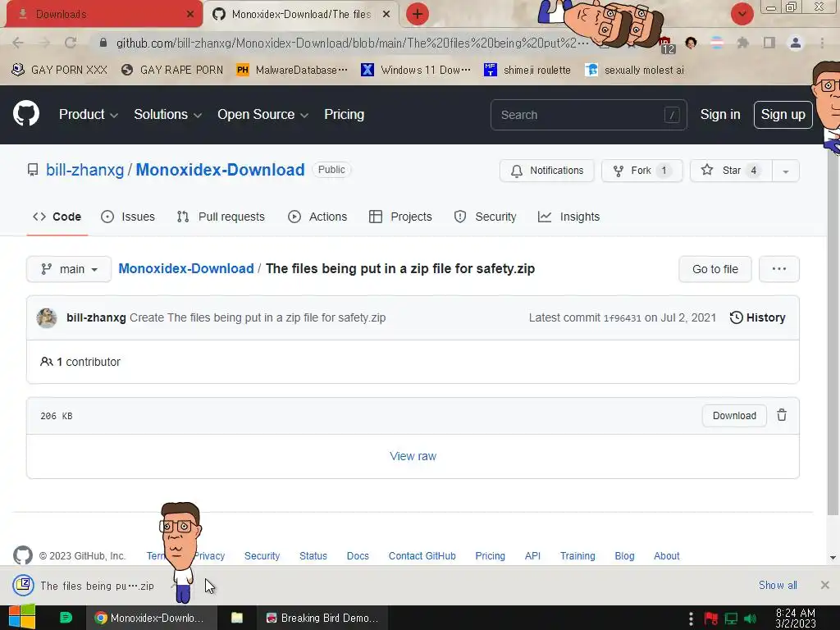Image resolution: width=840 pixels, height=630 pixels.
Task: Open the Windows 11 Dow… bookmark
Action: click(x=416, y=71)
